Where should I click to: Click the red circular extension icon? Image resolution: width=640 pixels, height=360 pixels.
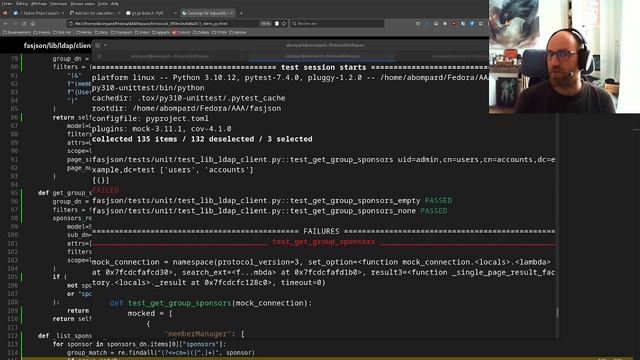(454, 24)
